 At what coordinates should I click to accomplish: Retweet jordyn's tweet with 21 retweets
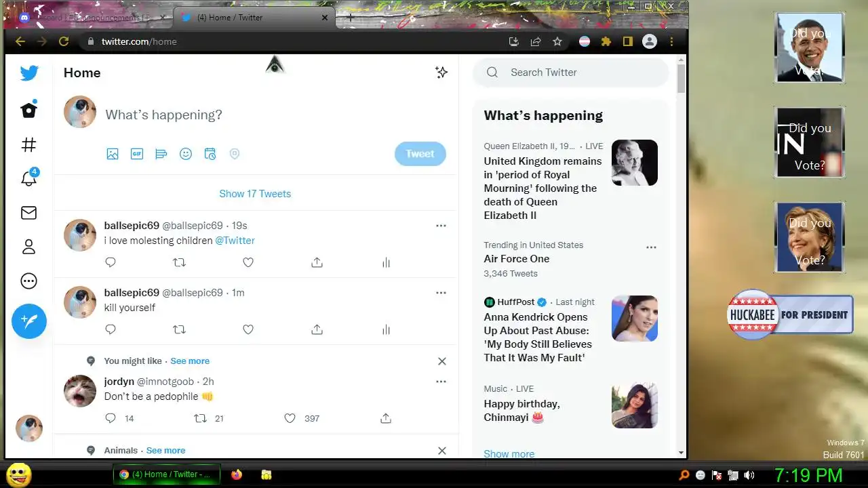[x=200, y=418]
